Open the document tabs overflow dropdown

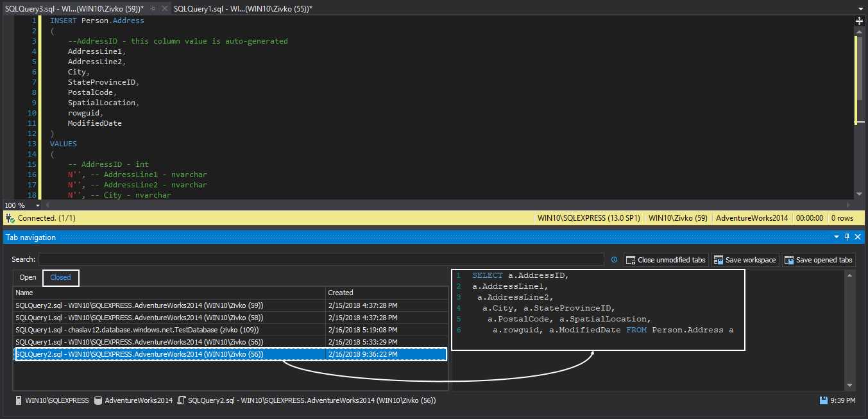click(x=861, y=8)
